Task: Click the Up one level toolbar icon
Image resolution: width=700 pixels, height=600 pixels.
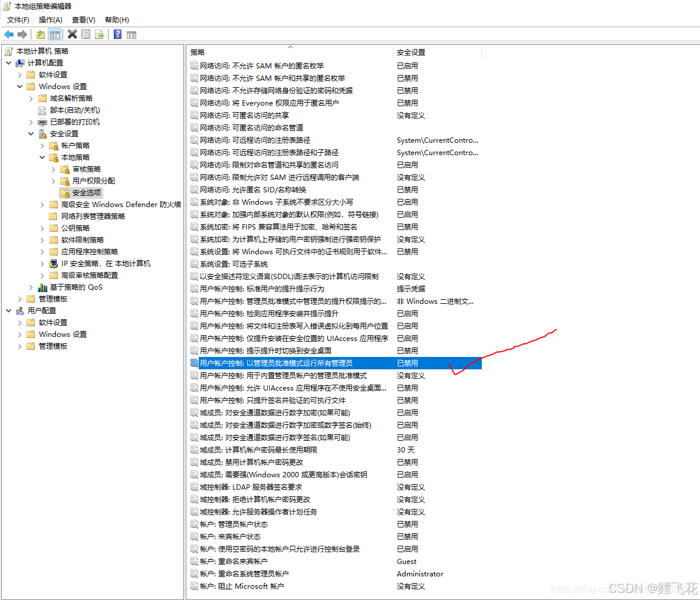Action: coord(41,34)
